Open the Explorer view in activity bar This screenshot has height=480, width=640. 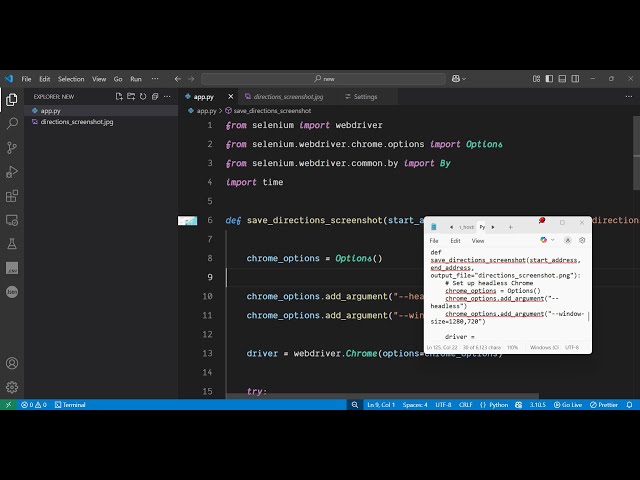tap(12, 99)
